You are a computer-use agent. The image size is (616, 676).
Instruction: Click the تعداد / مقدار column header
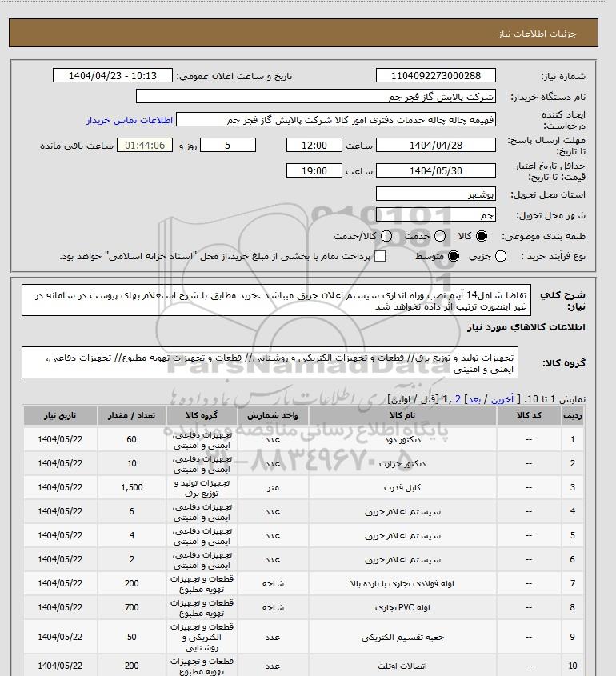click(x=131, y=416)
